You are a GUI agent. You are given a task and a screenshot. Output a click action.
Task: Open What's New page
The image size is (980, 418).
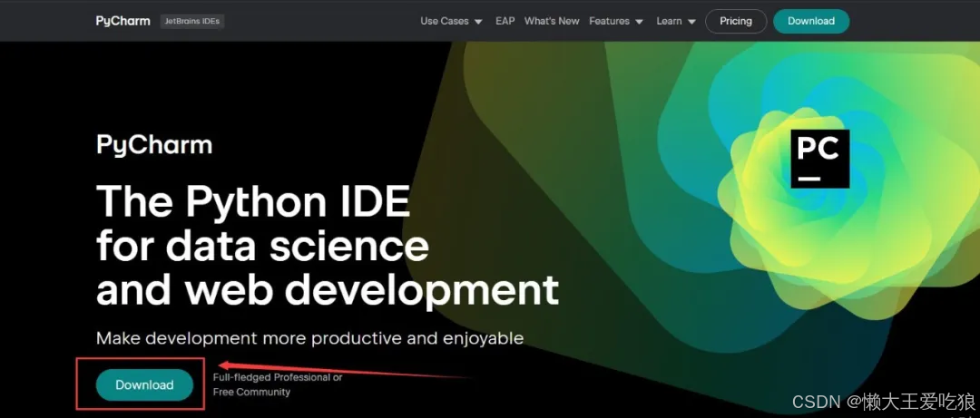pos(552,21)
